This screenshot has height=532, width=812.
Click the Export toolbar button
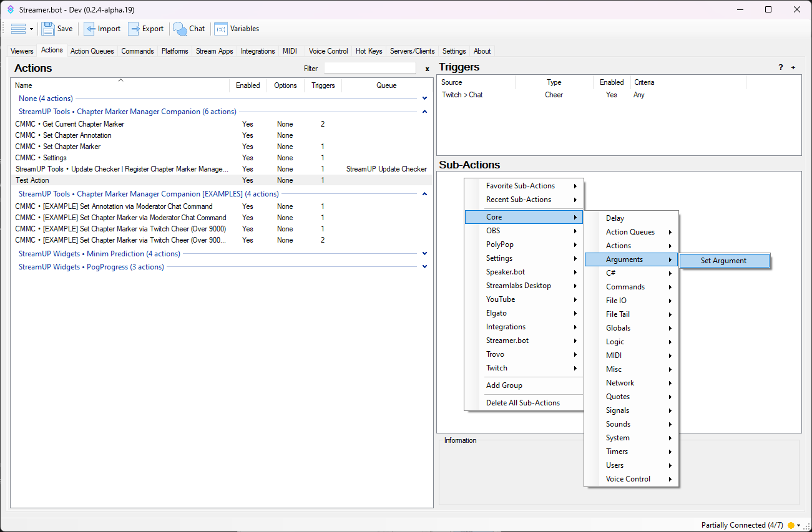[146, 29]
